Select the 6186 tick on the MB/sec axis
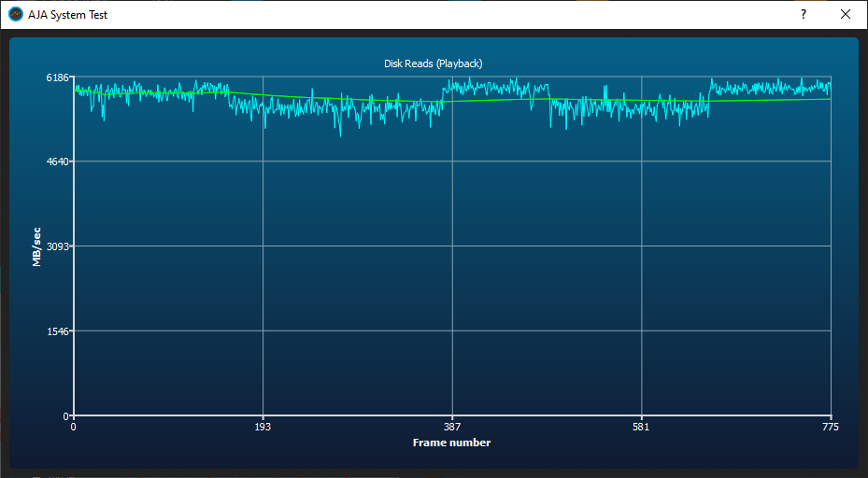Image resolution: width=868 pixels, height=478 pixels. coord(59,77)
